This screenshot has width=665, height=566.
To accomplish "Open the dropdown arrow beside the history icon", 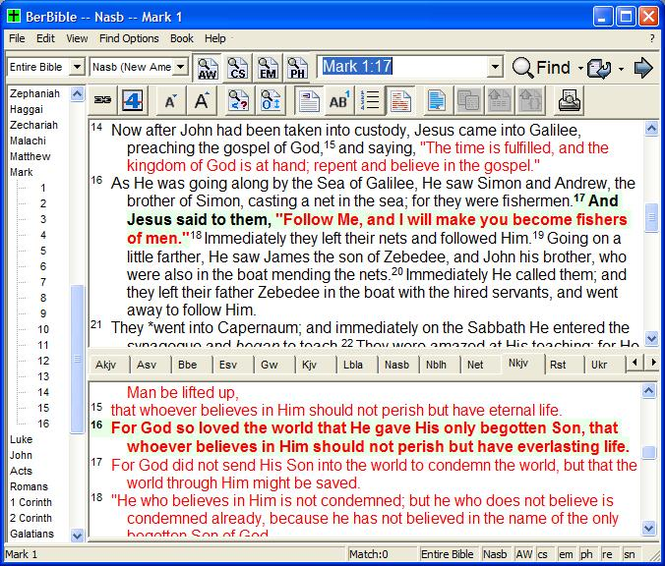I will pos(621,68).
